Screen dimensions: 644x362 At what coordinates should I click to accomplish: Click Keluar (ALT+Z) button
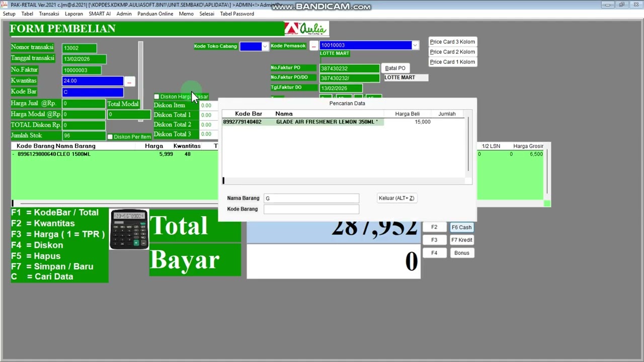coord(396,198)
